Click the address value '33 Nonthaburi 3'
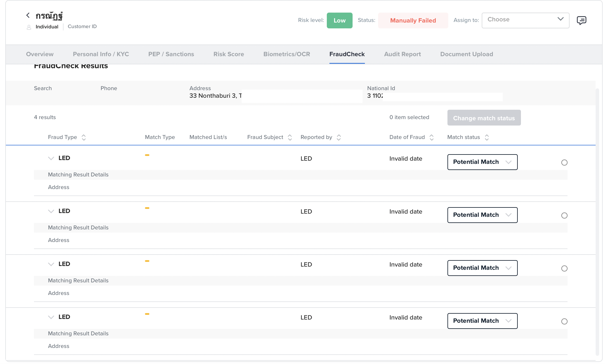 pyautogui.click(x=216, y=96)
